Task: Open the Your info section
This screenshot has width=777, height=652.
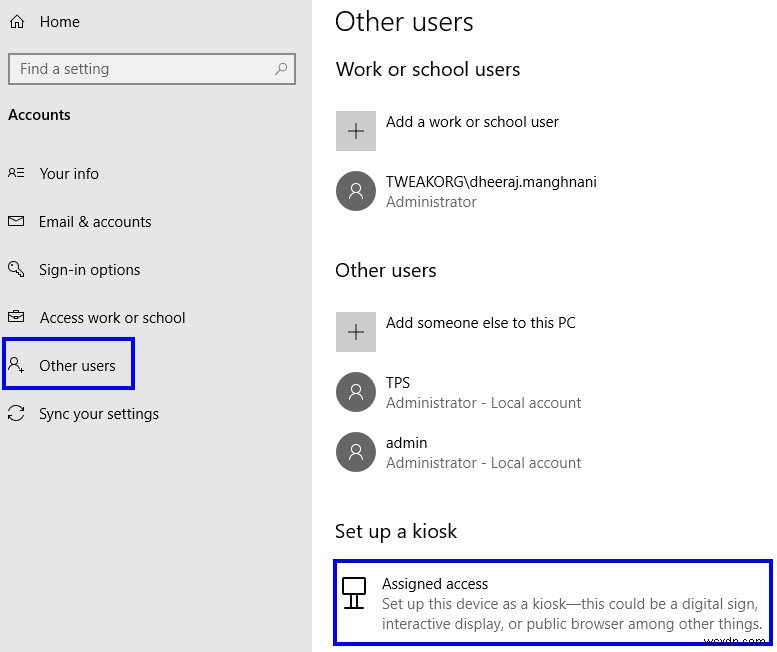Action: click(x=69, y=173)
